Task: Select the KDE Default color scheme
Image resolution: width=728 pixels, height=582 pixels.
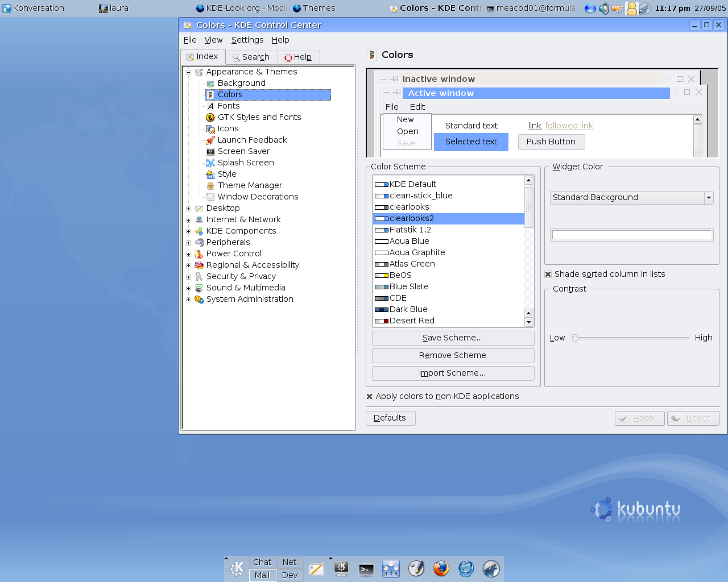Action: (448, 184)
